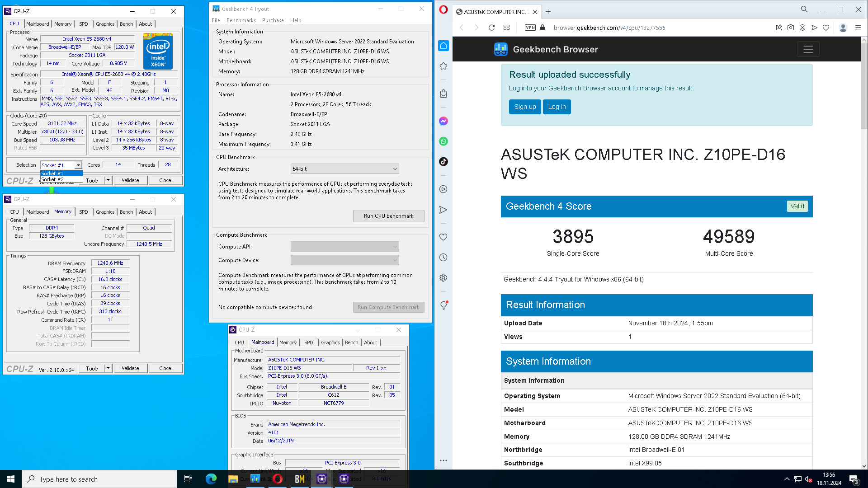
Task: Click Validate in CPU-Z processor window
Action: (130, 180)
